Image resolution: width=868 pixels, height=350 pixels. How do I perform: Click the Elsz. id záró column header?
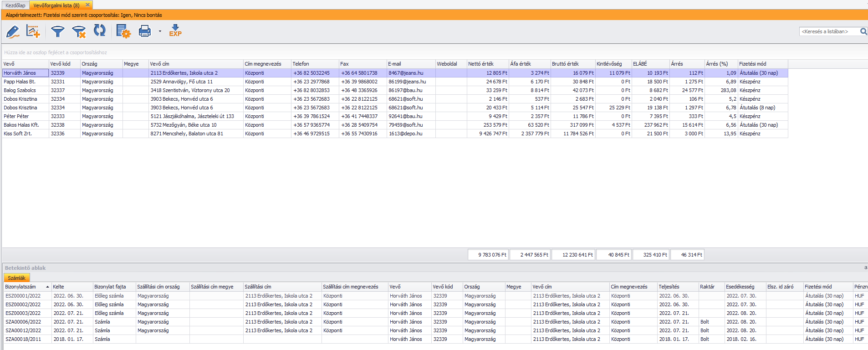785,287
